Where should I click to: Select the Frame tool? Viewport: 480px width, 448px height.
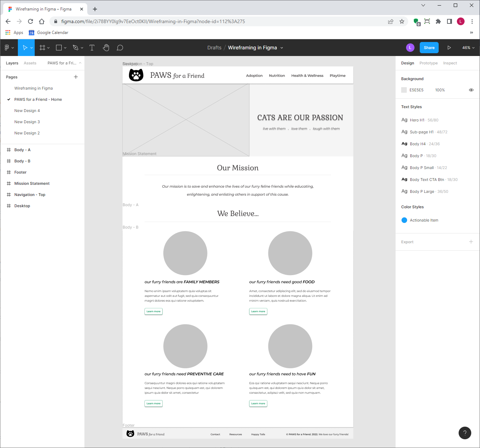[42, 47]
